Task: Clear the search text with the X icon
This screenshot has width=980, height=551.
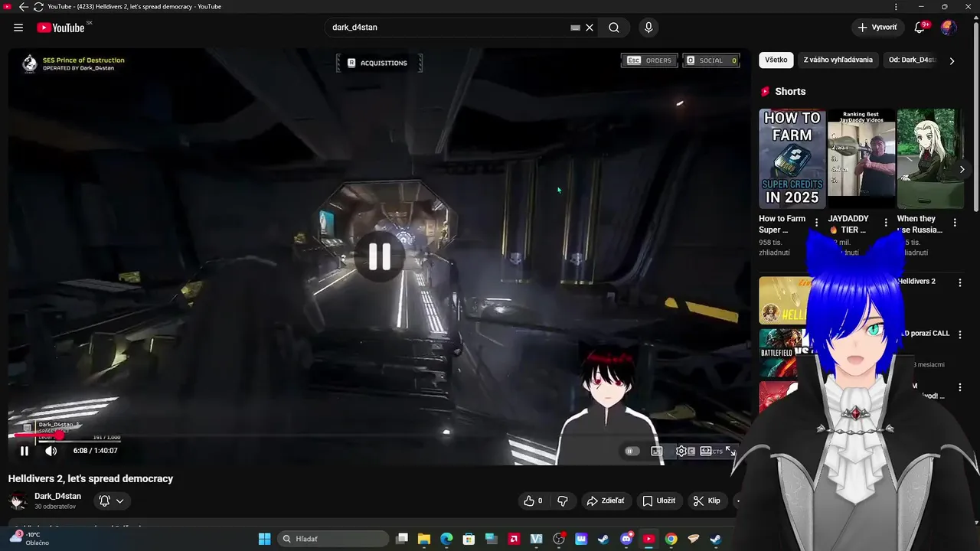Action: tap(590, 28)
